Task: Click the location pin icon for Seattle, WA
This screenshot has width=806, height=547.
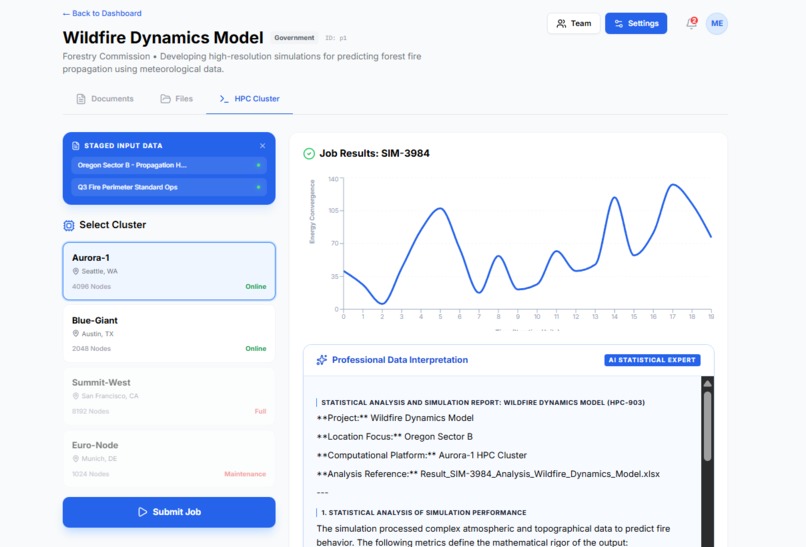Action: pos(76,271)
